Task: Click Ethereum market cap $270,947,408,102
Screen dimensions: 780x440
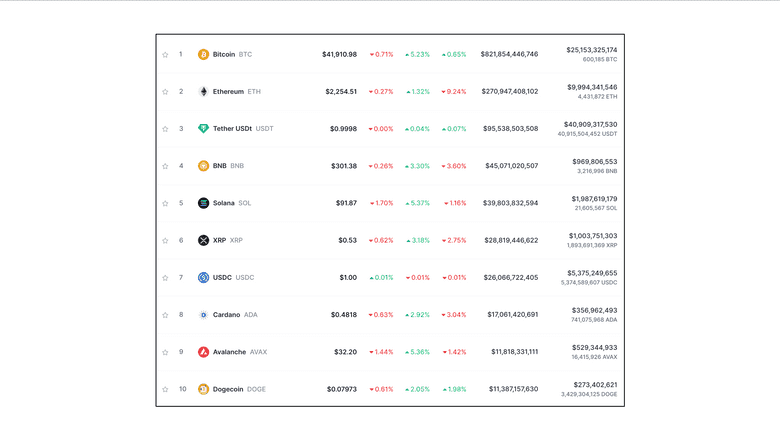Action: (509, 91)
